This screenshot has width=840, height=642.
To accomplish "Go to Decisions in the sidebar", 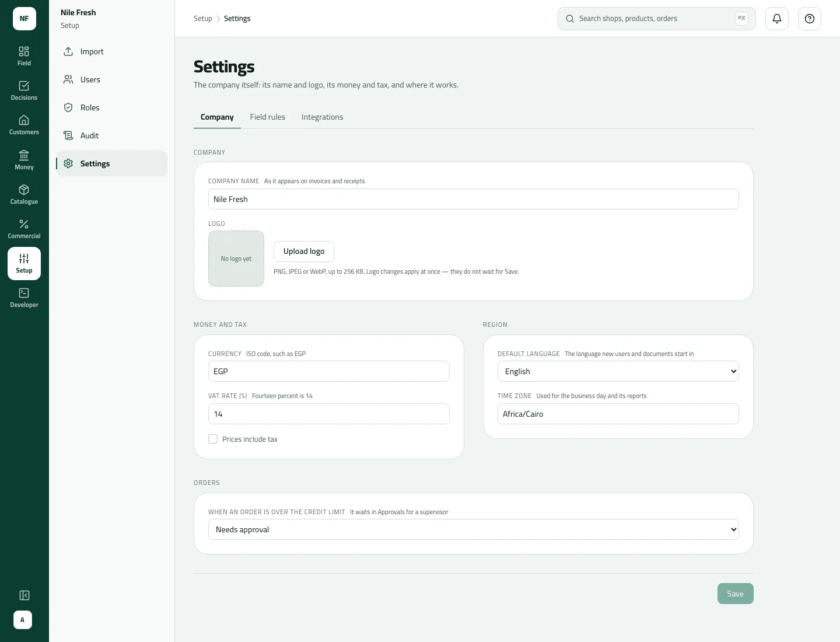I will [24, 90].
